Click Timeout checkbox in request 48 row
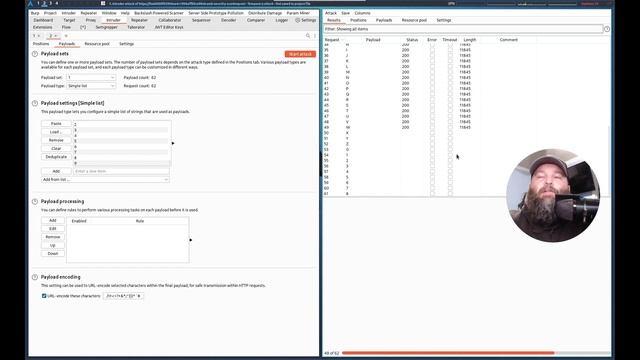The height and width of the screenshot is (360, 640). 450,122
